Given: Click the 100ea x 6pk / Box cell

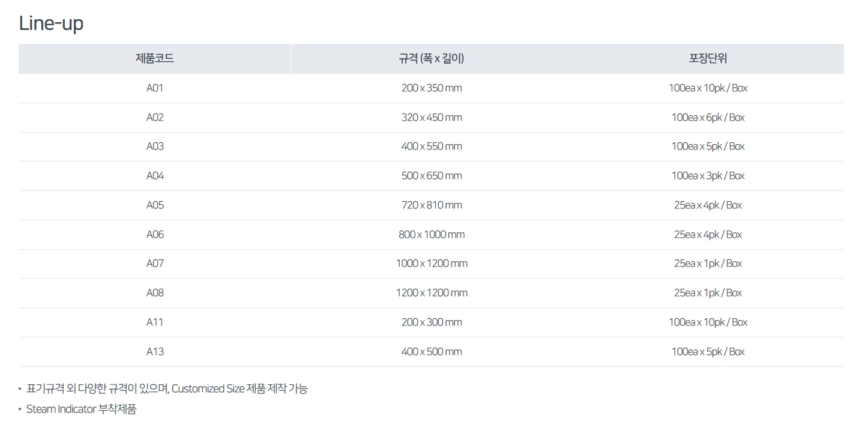Looking at the screenshot, I should (x=708, y=118).
